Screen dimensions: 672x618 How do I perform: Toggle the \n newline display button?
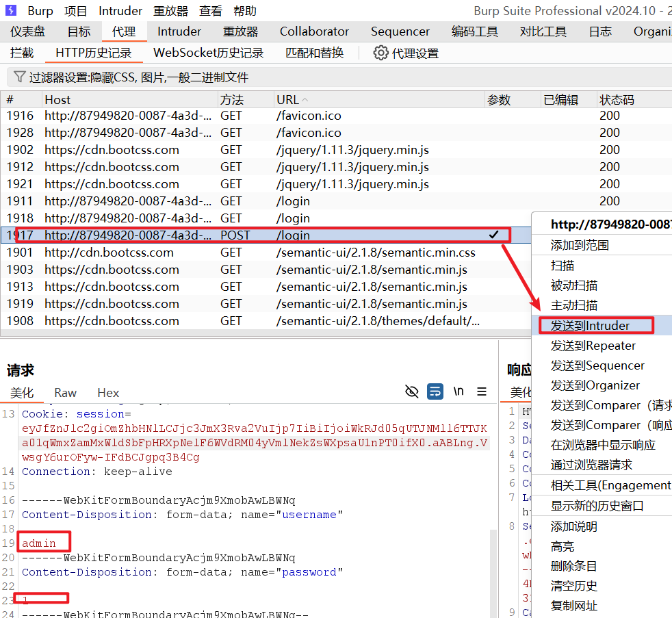[458, 391]
